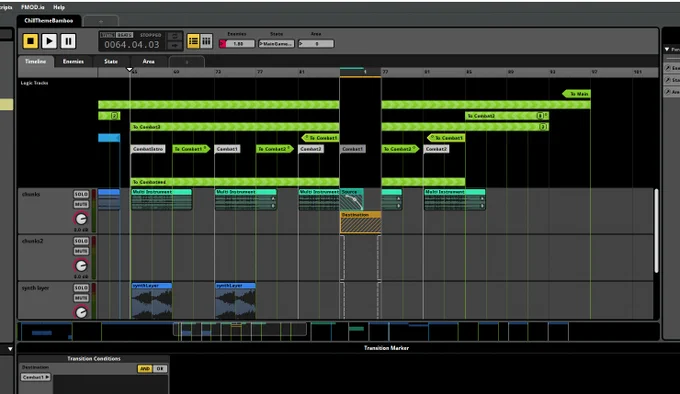
Task: Select the To Main transition marker
Action: (x=576, y=94)
